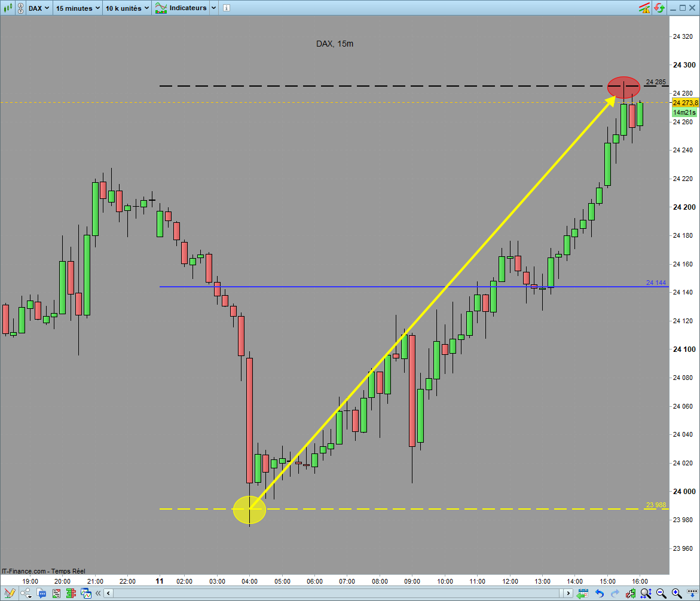
Task: Click the chart icon left of the zoom magnifiers
Action: pyautogui.click(x=630, y=593)
